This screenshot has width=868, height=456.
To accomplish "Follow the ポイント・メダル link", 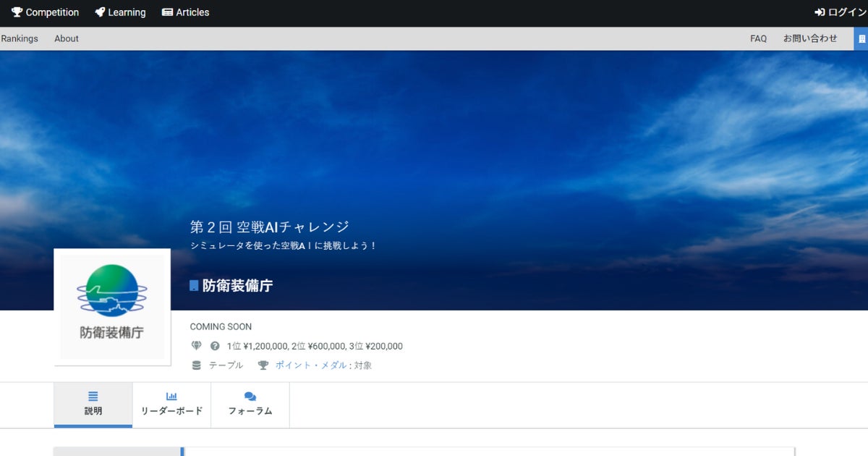I will pos(311,366).
